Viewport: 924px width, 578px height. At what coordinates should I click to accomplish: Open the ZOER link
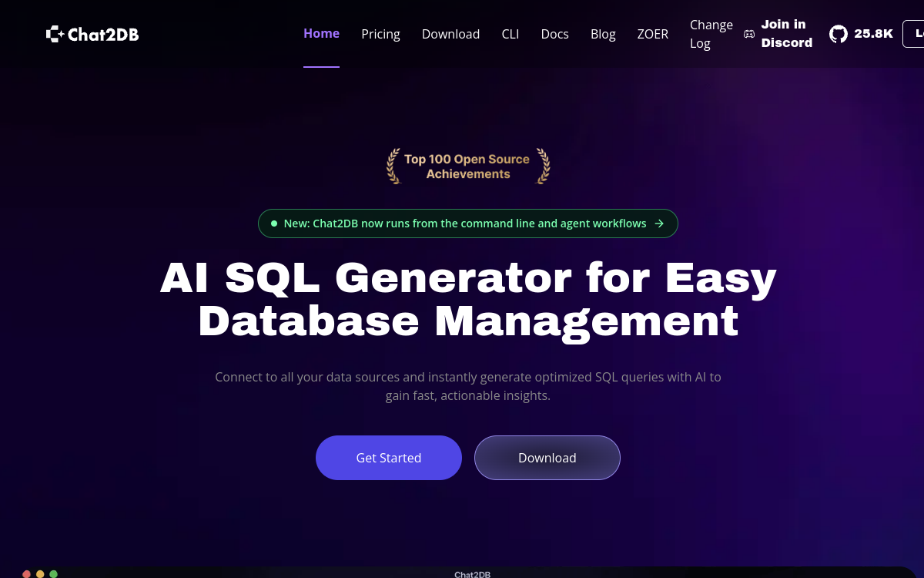[x=652, y=34]
